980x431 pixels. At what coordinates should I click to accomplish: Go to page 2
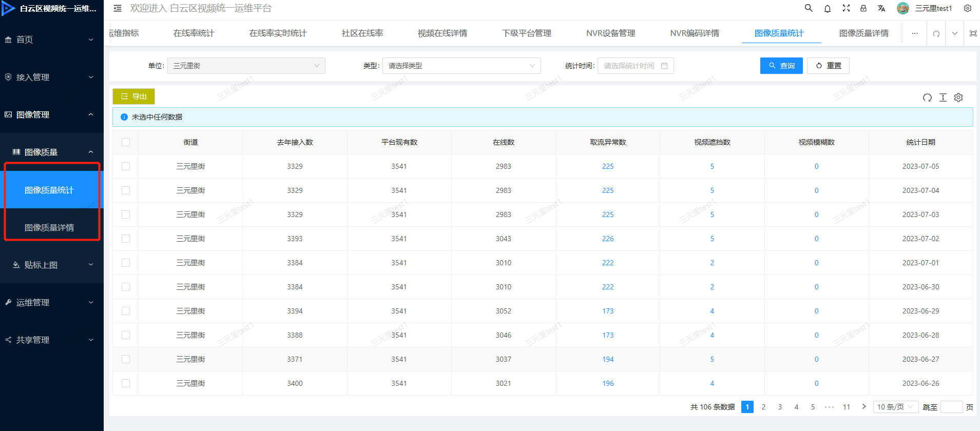763,407
